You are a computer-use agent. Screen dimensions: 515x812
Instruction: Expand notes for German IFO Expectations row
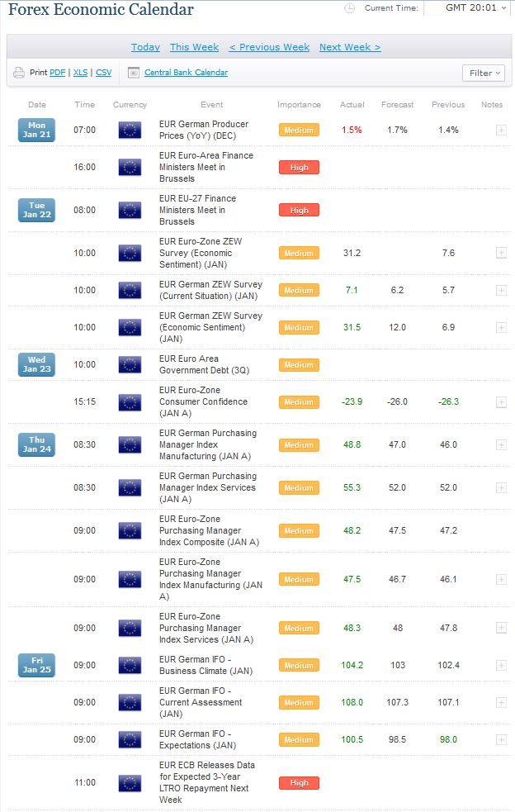(x=501, y=739)
